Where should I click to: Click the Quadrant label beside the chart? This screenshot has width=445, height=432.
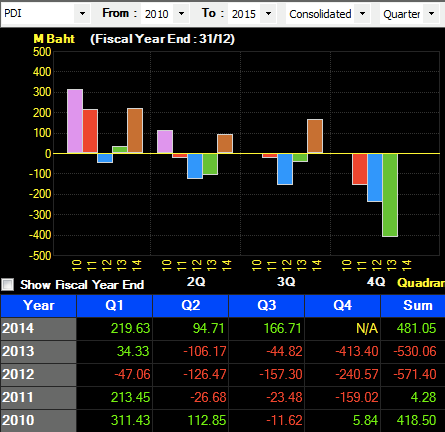click(421, 283)
